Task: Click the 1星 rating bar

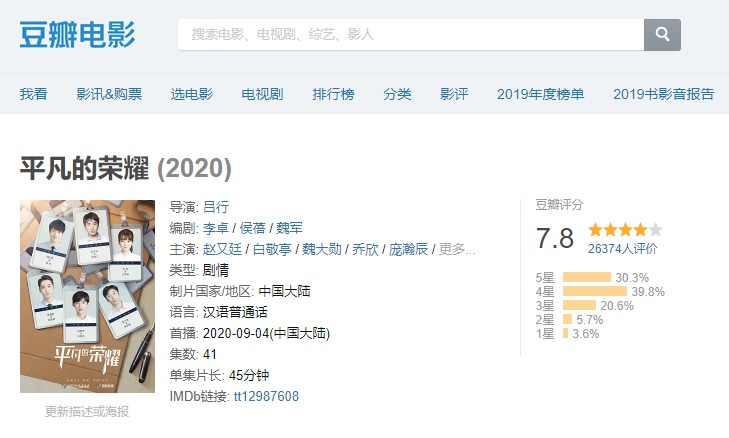Action: click(565, 333)
